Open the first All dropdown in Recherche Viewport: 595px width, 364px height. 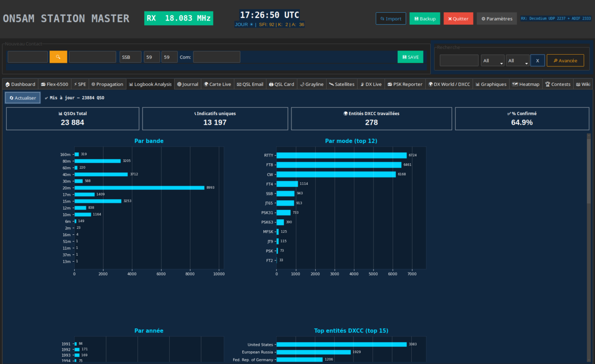pos(493,61)
